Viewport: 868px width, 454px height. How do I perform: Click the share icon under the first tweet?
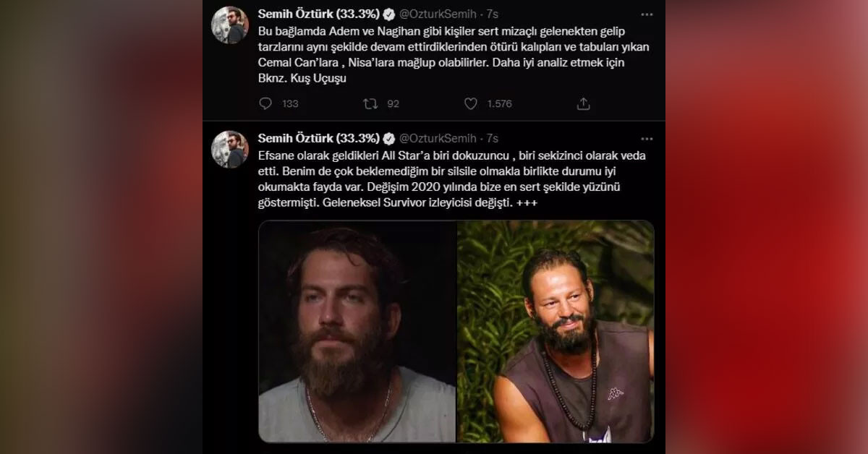click(x=584, y=104)
